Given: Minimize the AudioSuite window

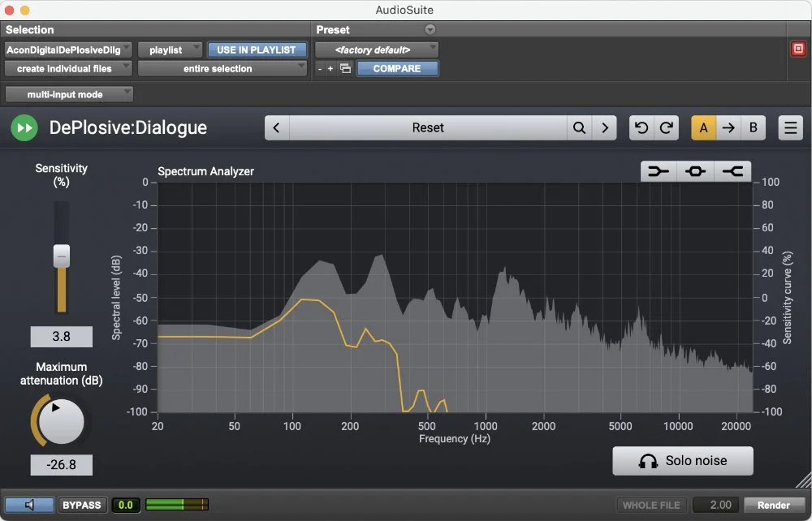Looking at the screenshot, I should (x=24, y=10).
